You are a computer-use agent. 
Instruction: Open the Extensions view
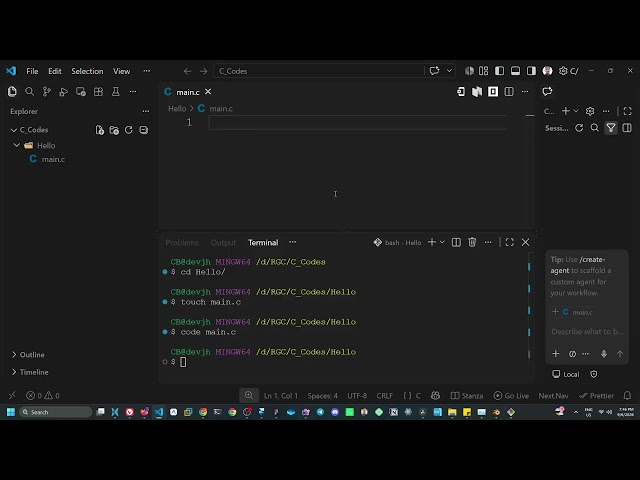click(x=98, y=92)
